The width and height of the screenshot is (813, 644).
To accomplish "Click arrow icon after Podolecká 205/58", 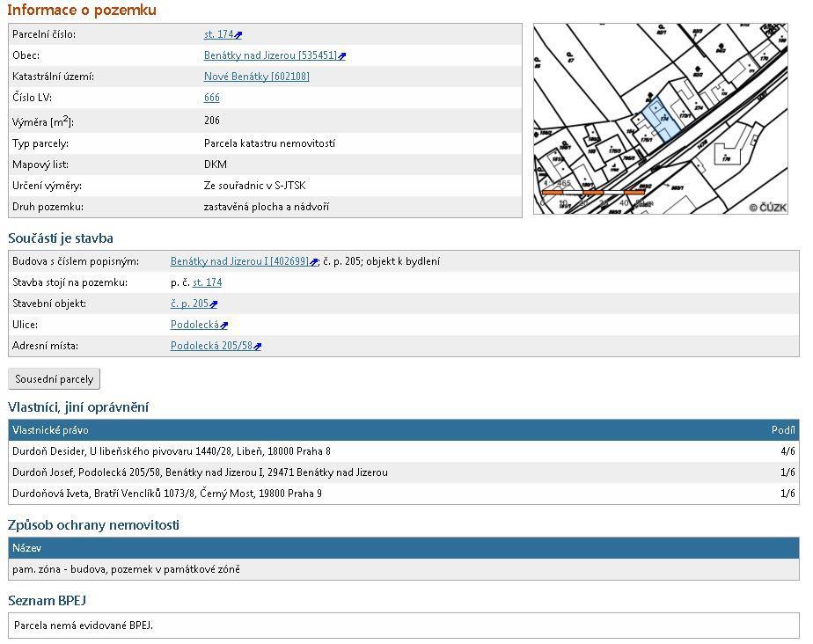I will (258, 347).
